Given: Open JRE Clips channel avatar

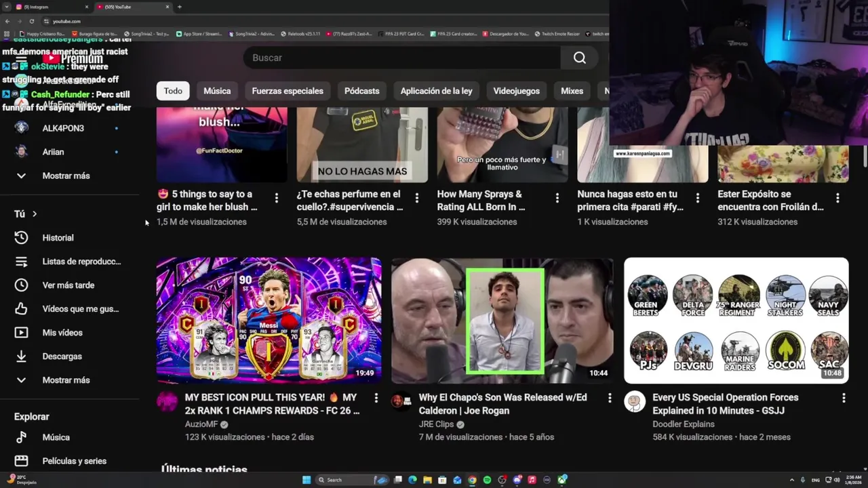Looking at the screenshot, I should pos(401,401).
